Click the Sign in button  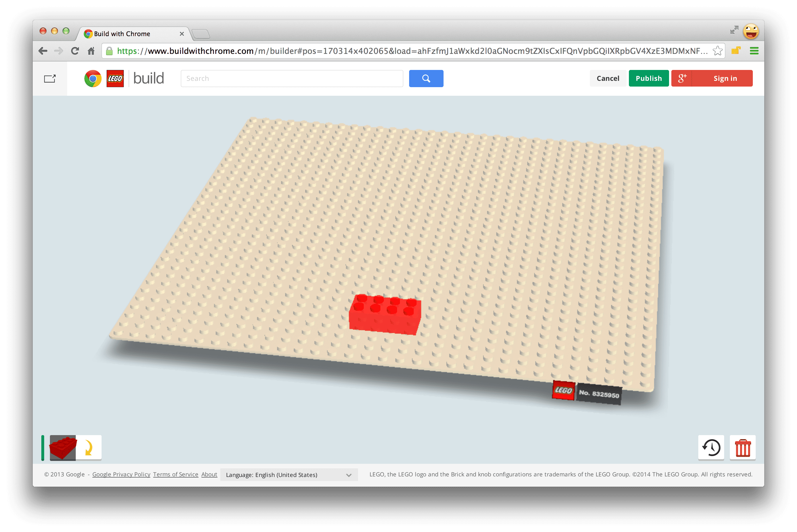(x=725, y=78)
